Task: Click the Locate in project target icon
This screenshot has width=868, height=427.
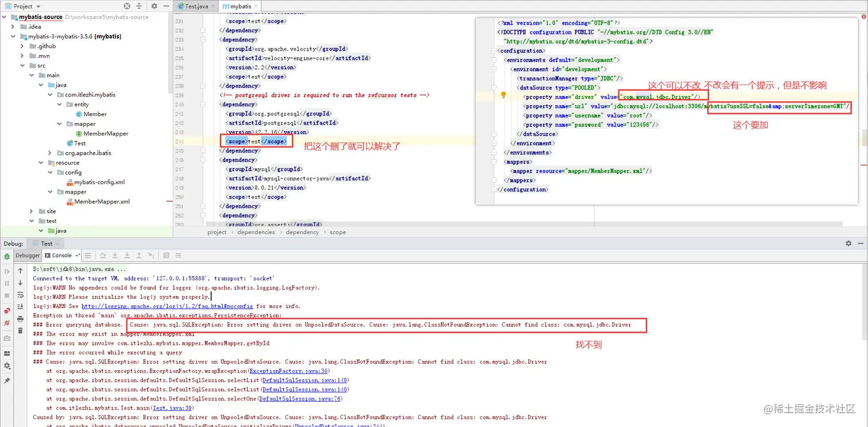Action: coord(127,6)
